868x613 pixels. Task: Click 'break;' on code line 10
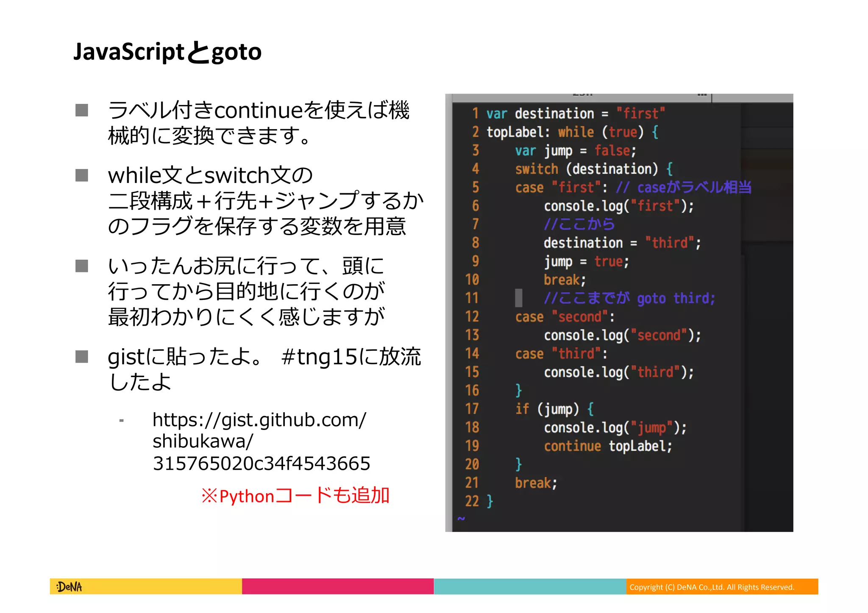click(565, 280)
